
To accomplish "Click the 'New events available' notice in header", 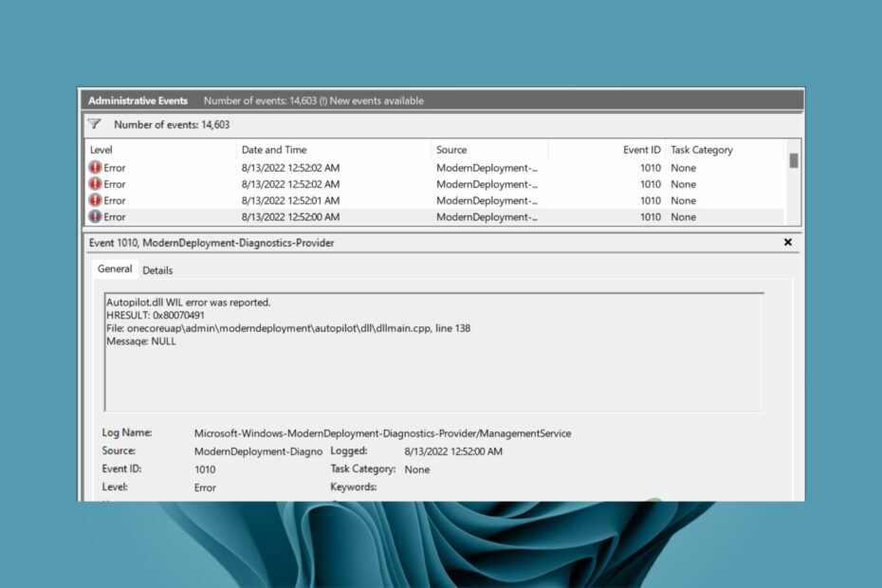I will pos(377,101).
